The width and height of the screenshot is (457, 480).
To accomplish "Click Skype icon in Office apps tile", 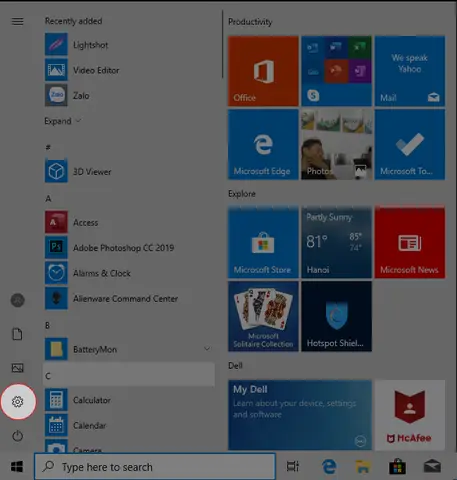I will click(313, 96).
